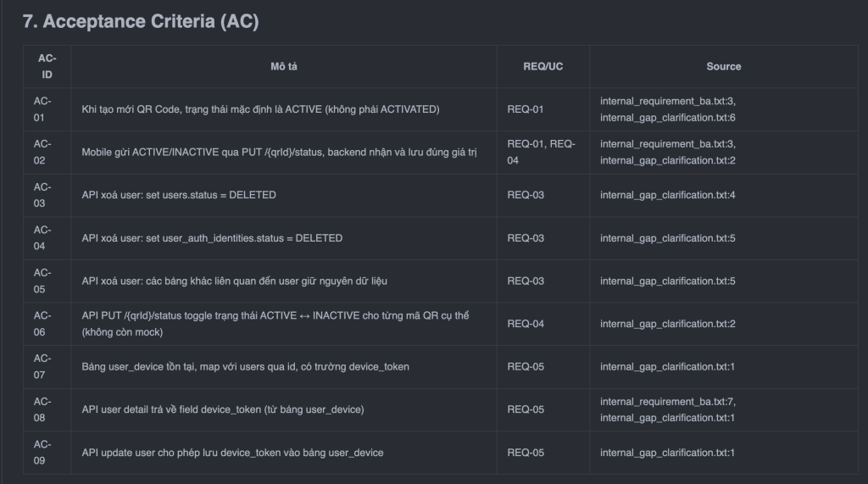Click the users.status = DELETED description
The image size is (868, 484).
click(x=179, y=195)
